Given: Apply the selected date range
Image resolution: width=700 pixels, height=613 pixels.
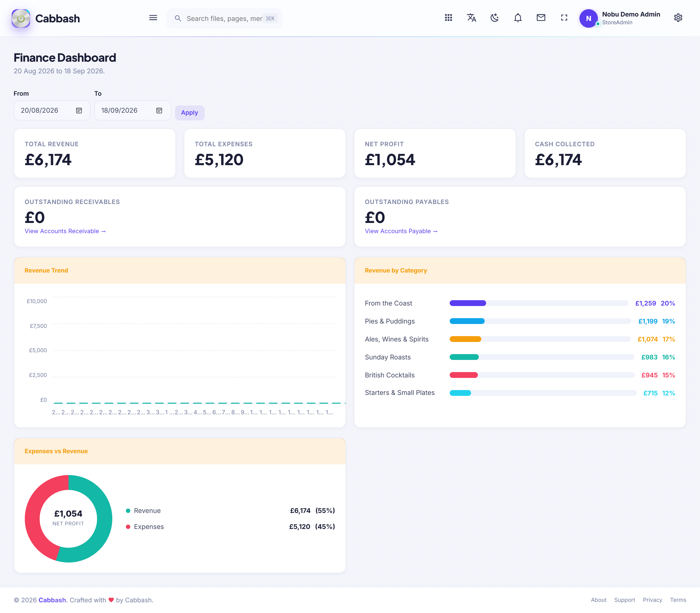Looking at the screenshot, I should 190,112.
